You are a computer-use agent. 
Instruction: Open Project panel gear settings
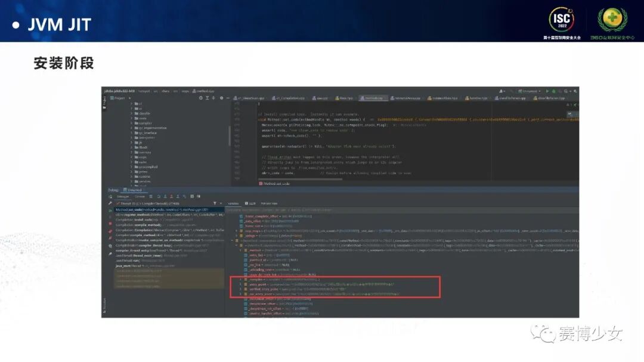tap(221, 98)
